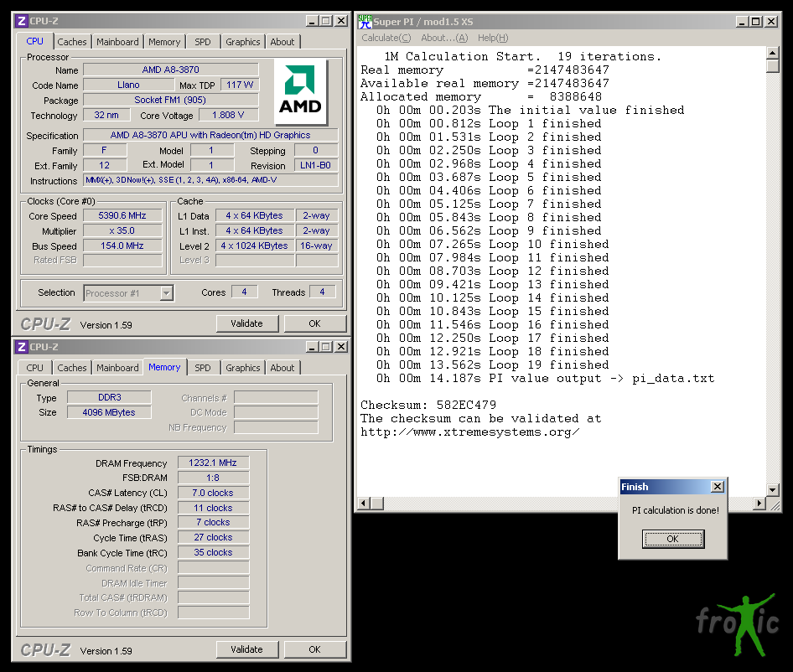Image resolution: width=793 pixels, height=672 pixels.
Task: Select SPD tab in bottom CPU-Z window
Action: (203, 368)
